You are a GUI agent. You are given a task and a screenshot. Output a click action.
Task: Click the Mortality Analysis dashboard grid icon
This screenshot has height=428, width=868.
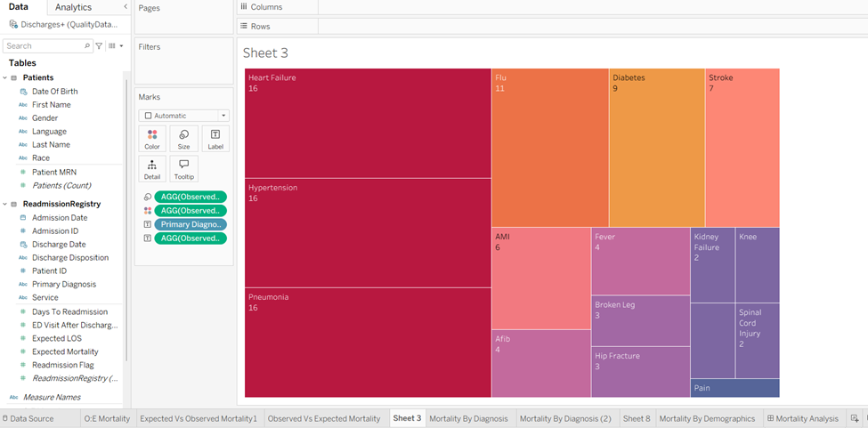(770, 418)
